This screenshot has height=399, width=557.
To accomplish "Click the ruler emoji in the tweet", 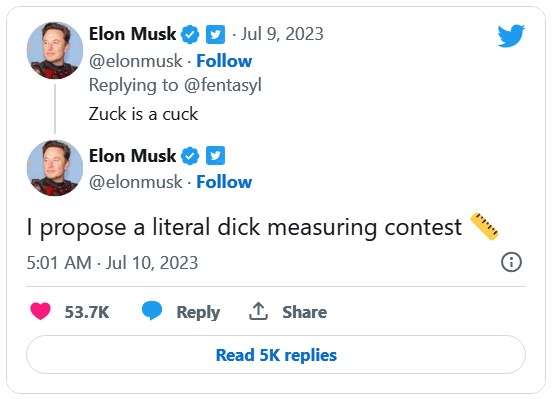I will point(484,226).
